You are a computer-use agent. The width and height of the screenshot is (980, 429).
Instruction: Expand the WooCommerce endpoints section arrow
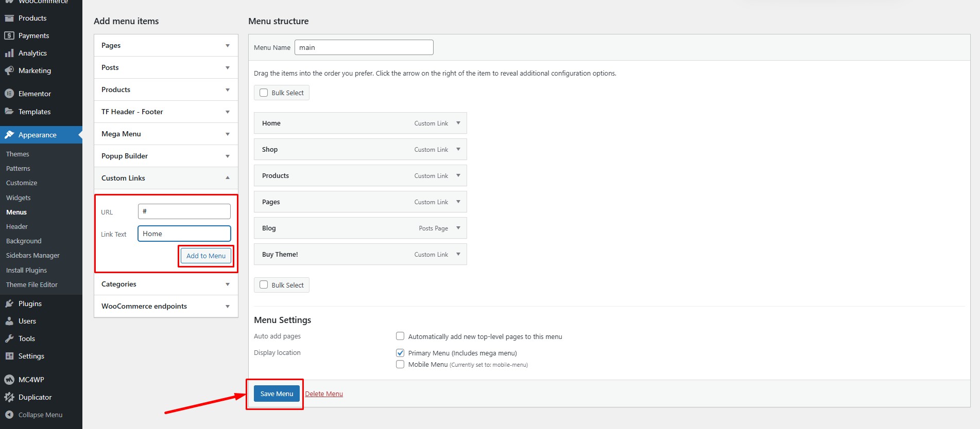coord(228,307)
